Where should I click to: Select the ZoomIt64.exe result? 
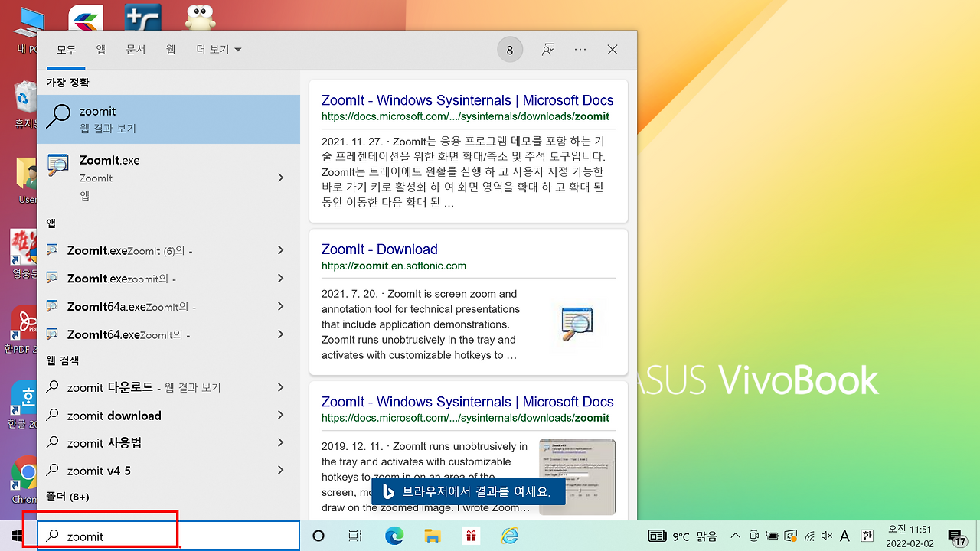click(x=150, y=334)
